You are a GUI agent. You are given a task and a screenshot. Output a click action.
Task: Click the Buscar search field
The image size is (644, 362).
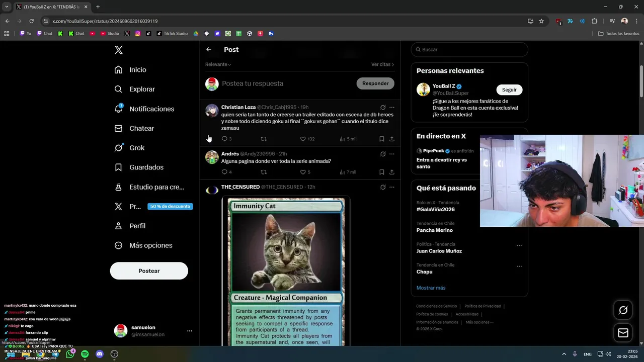click(469, 50)
